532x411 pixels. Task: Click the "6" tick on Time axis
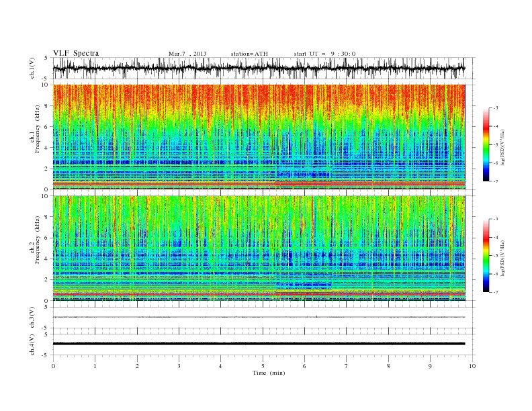pos(304,366)
